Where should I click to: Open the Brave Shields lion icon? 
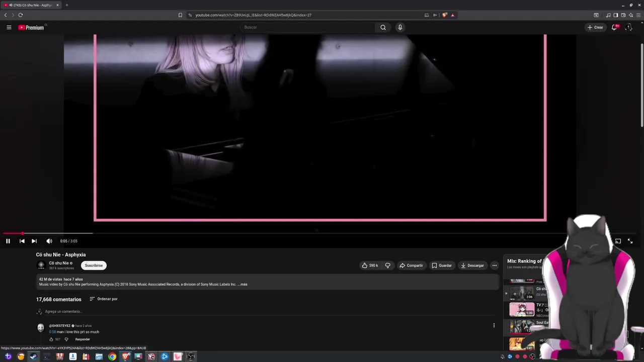coord(444,15)
